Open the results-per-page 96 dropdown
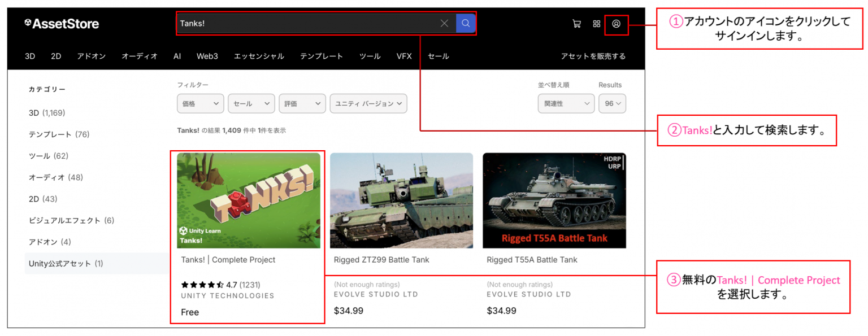This screenshot has height=336, width=868. coord(612,103)
